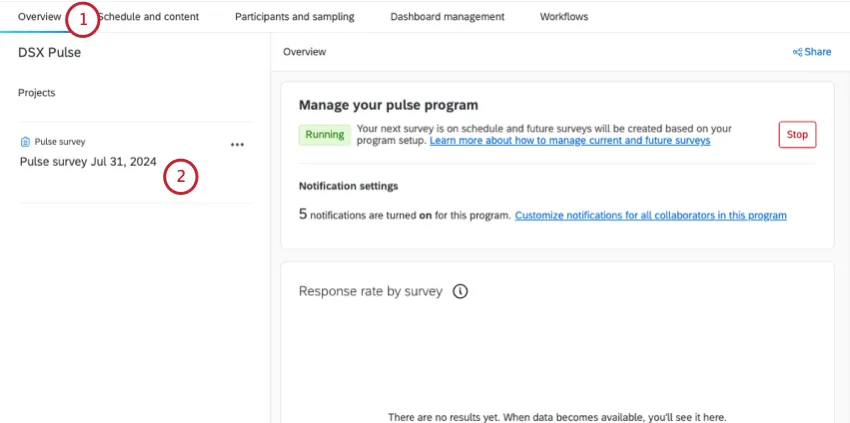The width and height of the screenshot is (850, 423).
Task: Click the Overview panel header label
Action: pyautogui.click(x=305, y=52)
